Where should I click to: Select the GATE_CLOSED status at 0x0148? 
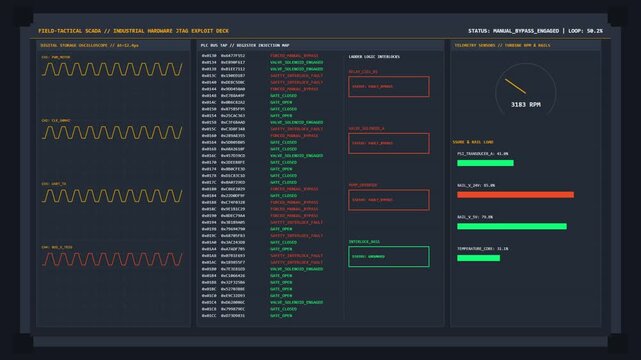[x=283, y=96]
